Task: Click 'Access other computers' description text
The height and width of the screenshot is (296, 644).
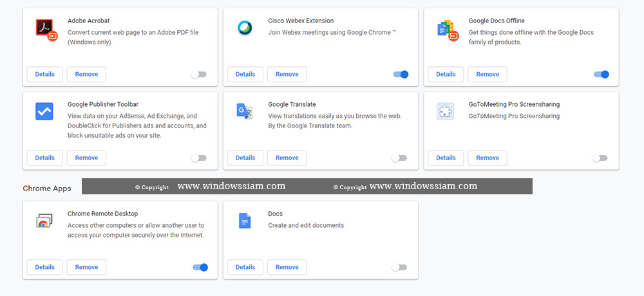Action: click(136, 230)
